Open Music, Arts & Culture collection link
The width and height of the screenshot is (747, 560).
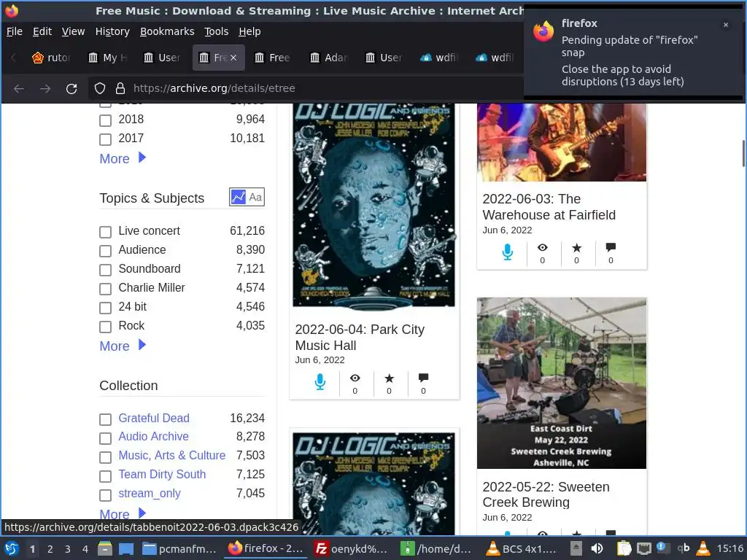pos(172,455)
